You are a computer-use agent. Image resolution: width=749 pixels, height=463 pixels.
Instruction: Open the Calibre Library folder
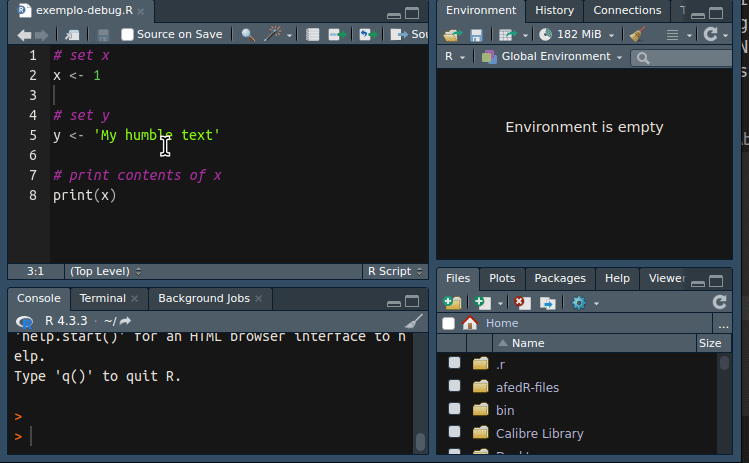pos(539,434)
